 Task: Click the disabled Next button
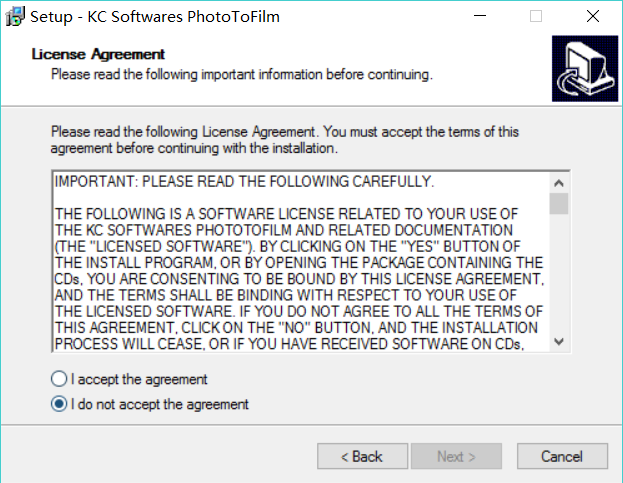pos(457,456)
